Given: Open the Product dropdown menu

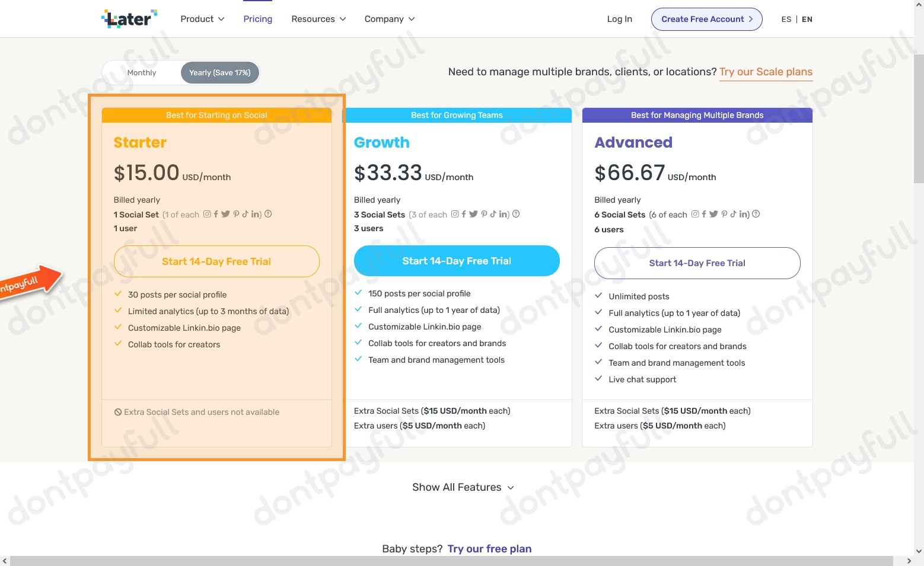Looking at the screenshot, I should (202, 19).
